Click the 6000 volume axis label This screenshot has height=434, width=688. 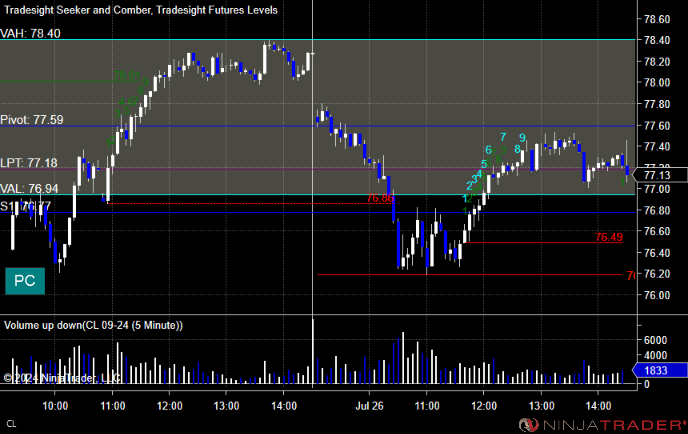pyautogui.click(x=656, y=340)
